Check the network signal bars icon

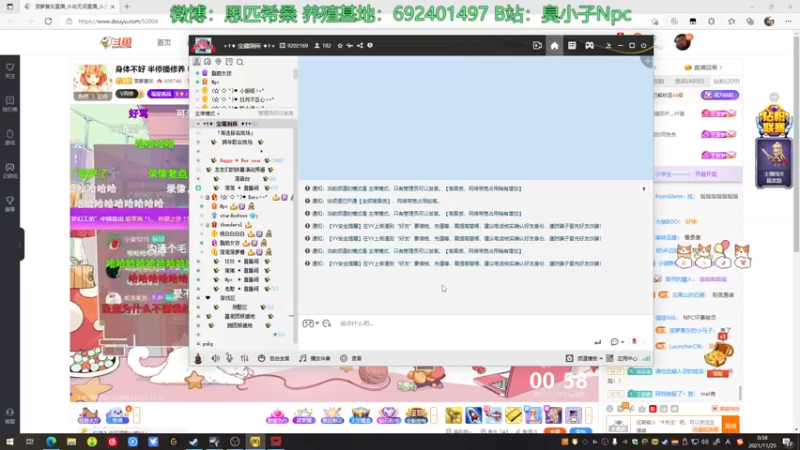tap(646, 358)
